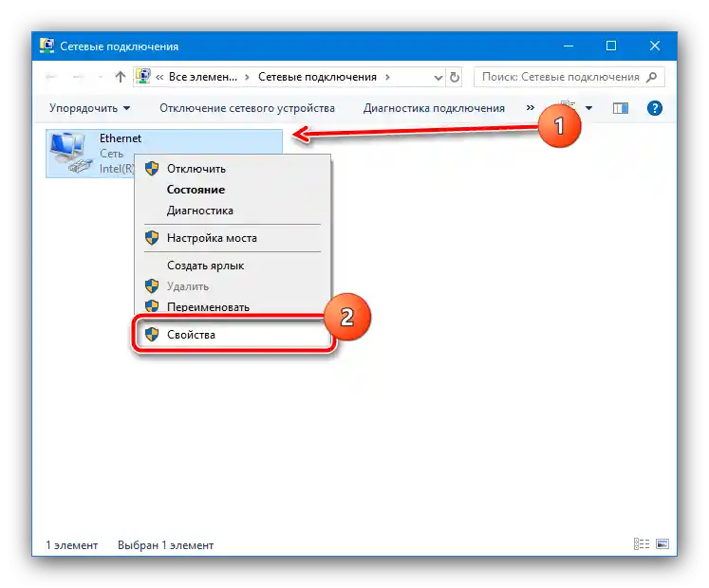The height and width of the screenshot is (588, 709).
Task: Choose Настройка моста from the context menu
Action: 233,238
